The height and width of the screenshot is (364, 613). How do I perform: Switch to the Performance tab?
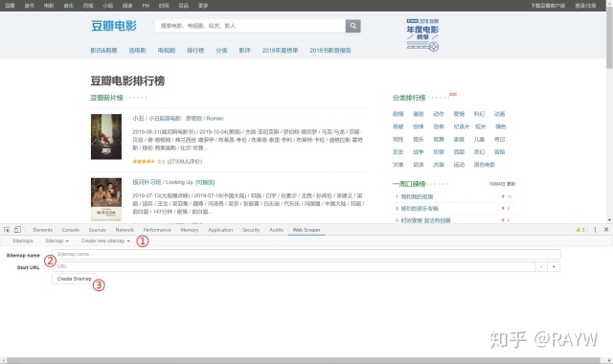157,230
